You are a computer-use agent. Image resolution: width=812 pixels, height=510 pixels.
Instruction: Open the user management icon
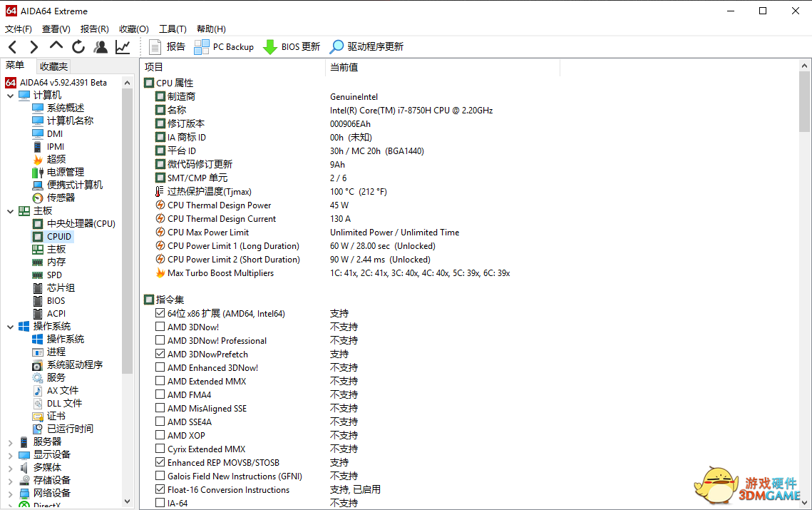point(101,47)
